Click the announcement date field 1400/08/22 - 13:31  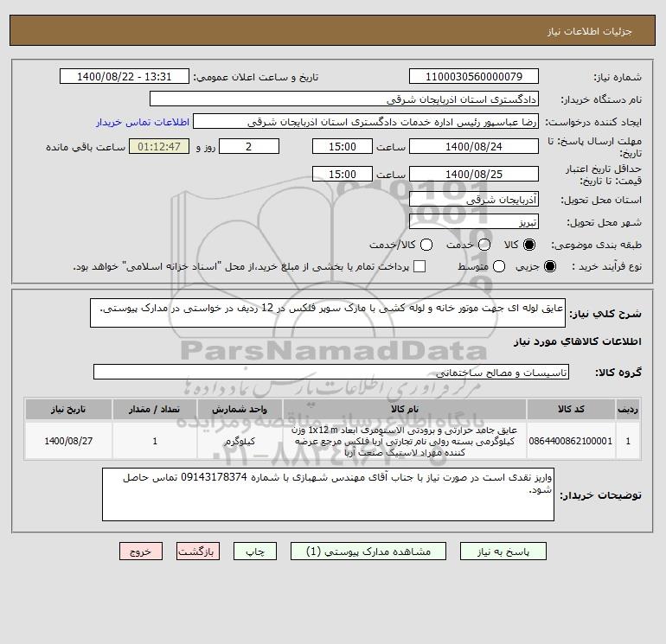coord(124,77)
